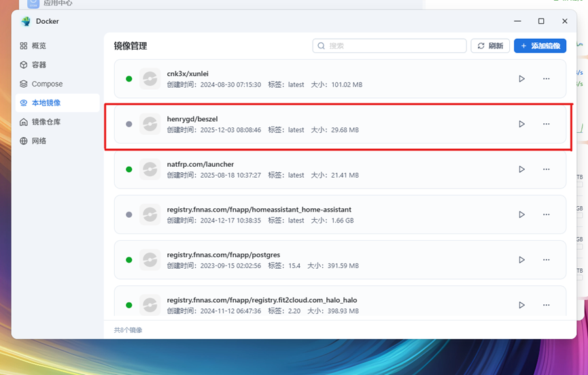Click the 共8个镜像 footer count

(128, 330)
